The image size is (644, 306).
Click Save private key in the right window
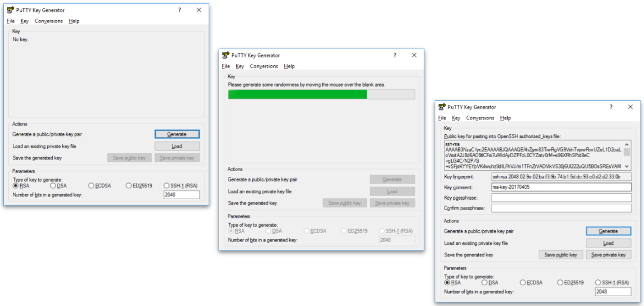pos(608,254)
